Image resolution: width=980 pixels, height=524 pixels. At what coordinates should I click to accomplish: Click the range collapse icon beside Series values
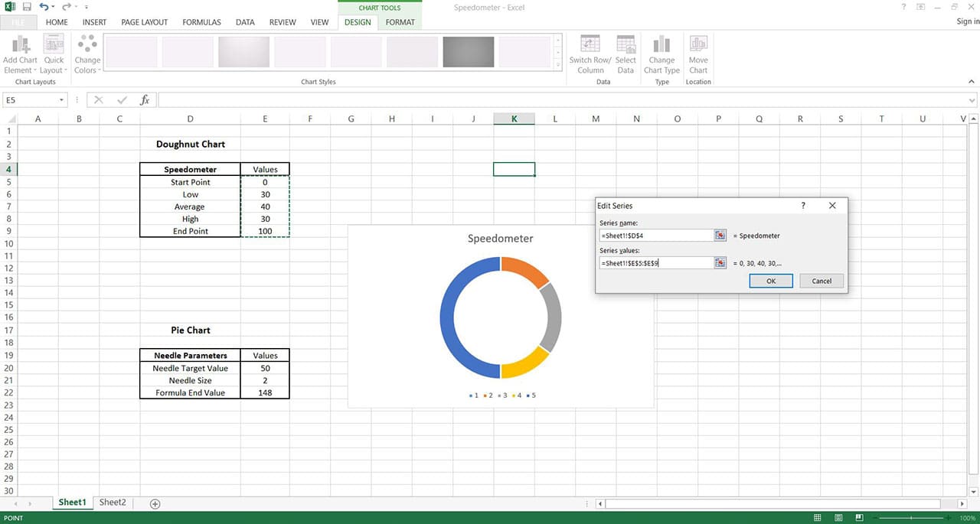tap(720, 262)
